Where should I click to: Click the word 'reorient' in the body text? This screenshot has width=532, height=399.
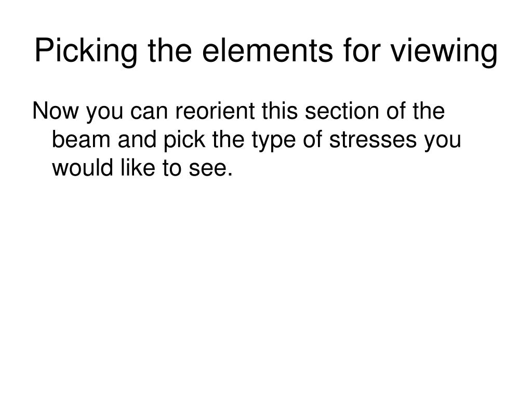(x=215, y=111)
